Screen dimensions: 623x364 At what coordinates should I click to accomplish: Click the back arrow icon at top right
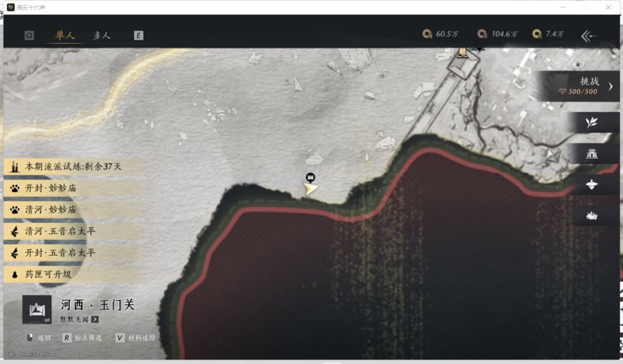point(588,36)
